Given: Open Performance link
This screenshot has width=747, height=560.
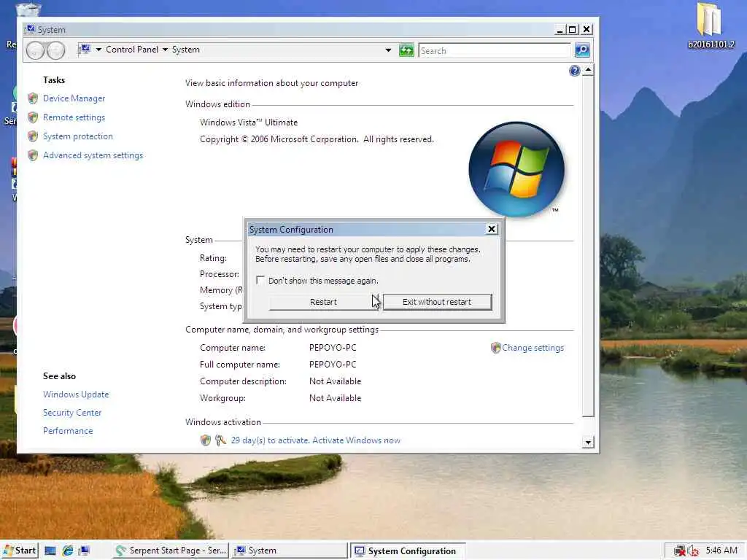Looking at the screenshot, I should click(x=68, y=430).
